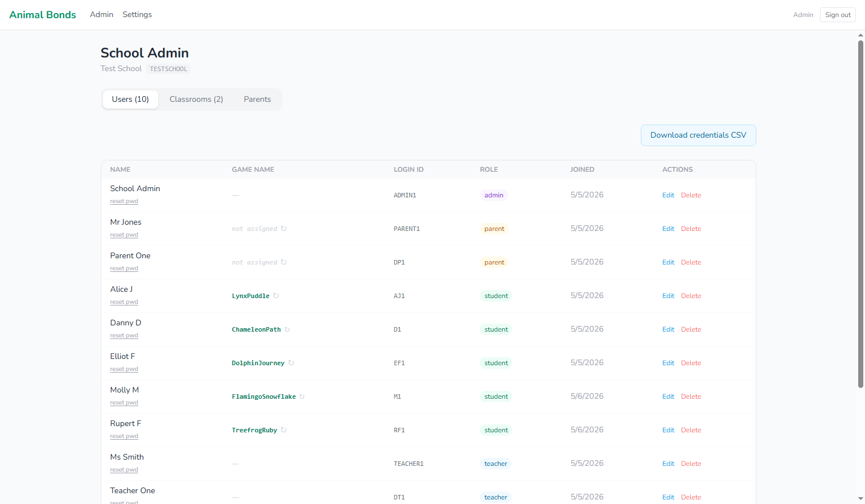Click Ms Smith's teacher role badge

(x=496, y=464)
